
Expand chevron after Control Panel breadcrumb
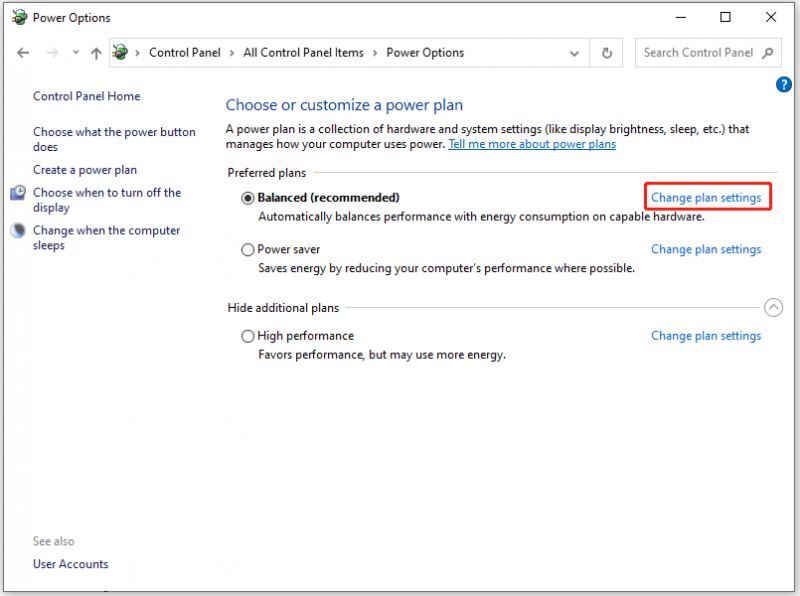coord(232,53)
